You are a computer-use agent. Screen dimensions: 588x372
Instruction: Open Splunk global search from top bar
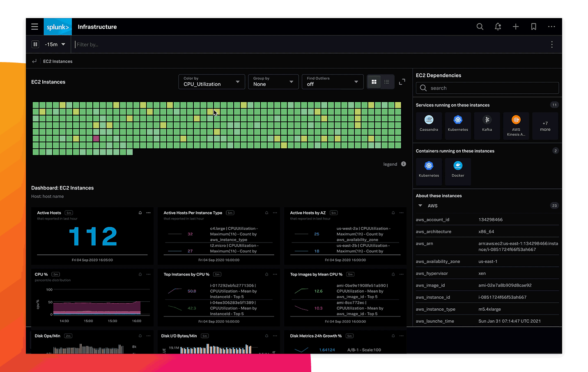[x=480, y=26]
